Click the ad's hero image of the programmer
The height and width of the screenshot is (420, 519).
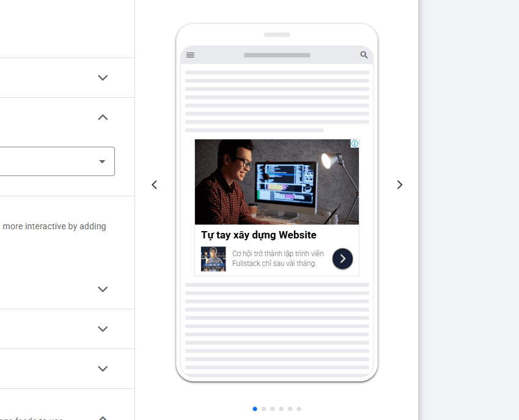pos(276,182)
